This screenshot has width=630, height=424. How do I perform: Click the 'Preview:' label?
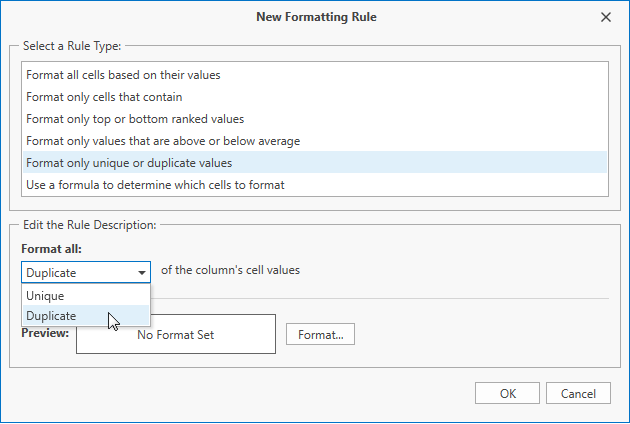point(45,333)
